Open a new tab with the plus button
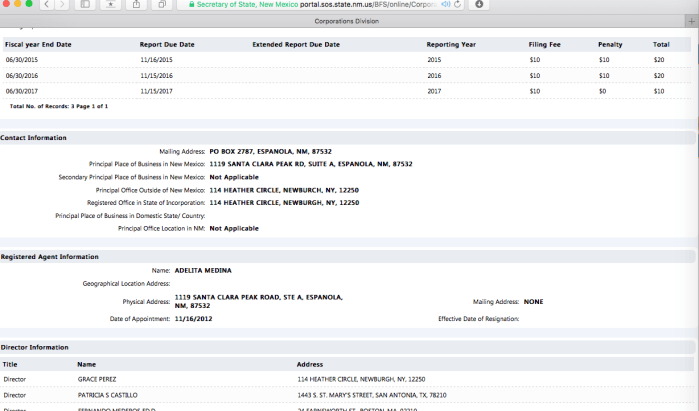Screen dimensions: 699x411 (x=691, y=20)
